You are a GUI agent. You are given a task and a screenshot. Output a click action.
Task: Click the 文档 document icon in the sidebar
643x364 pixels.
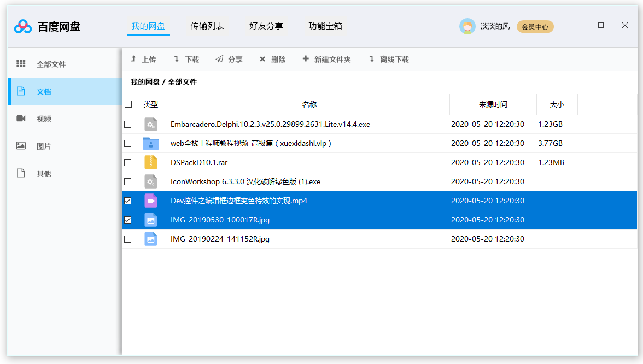[21, 91]
